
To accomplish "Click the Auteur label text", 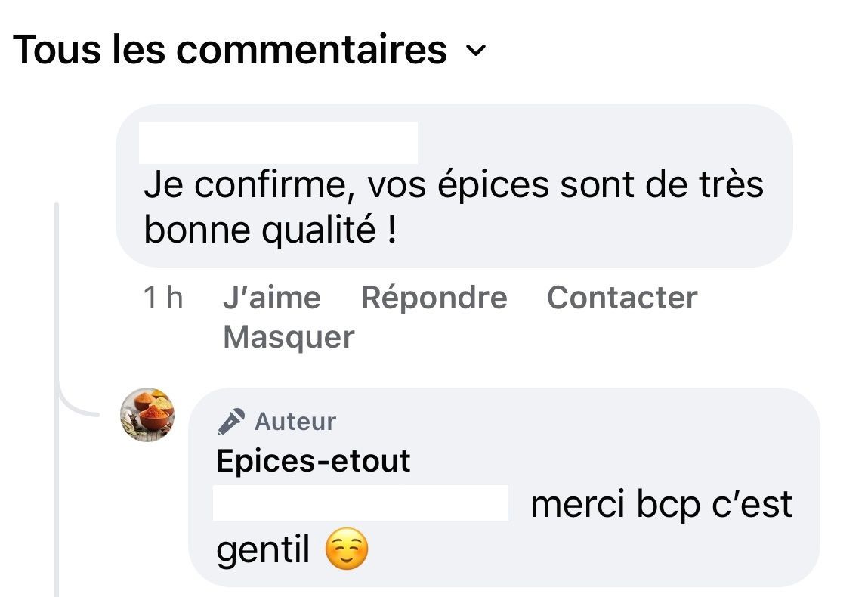I will click(x=295, y=422).
